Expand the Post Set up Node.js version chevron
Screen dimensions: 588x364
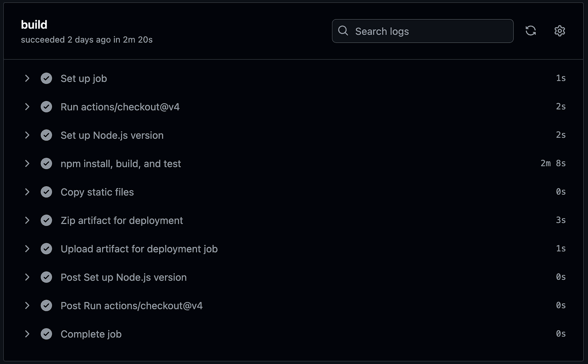[x=27, y=277]
